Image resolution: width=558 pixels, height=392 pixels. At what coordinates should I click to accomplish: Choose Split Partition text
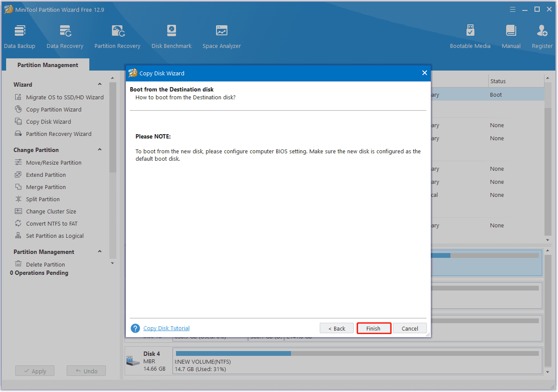tap(43, 199)
